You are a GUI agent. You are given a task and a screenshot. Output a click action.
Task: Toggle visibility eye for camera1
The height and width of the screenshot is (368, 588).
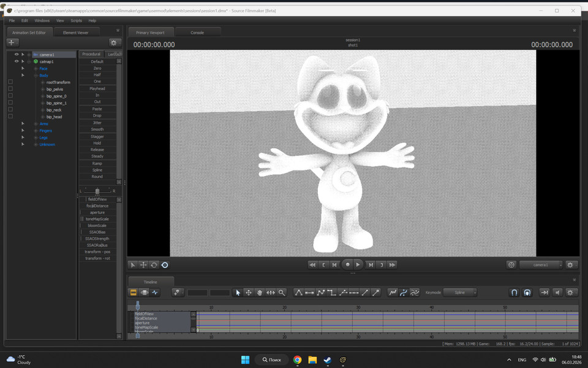[17, 55]
